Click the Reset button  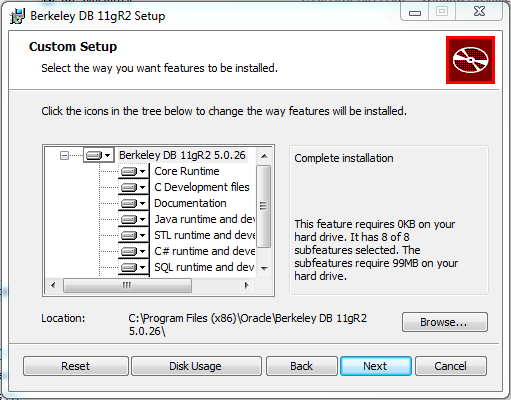[x=76, y=366]
